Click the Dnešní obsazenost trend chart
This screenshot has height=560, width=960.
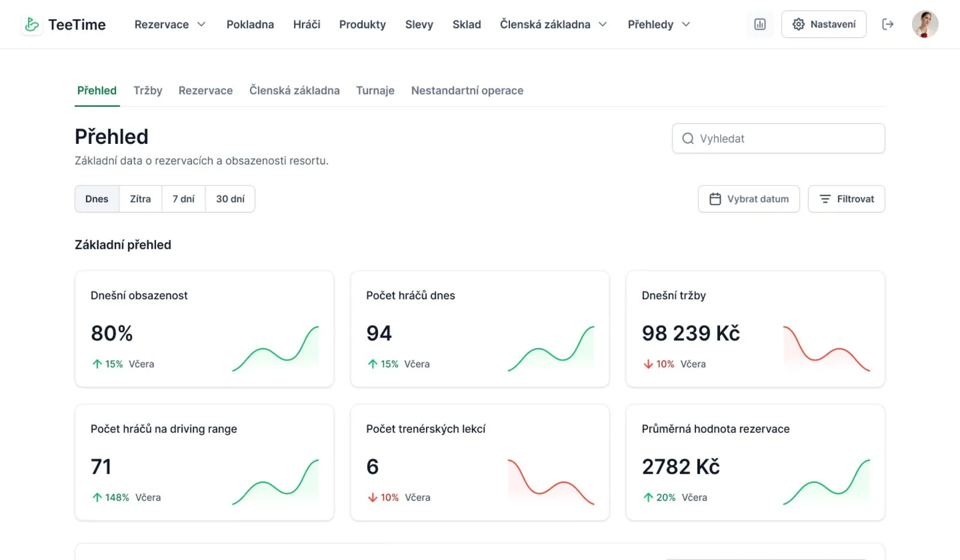point(276,348)
